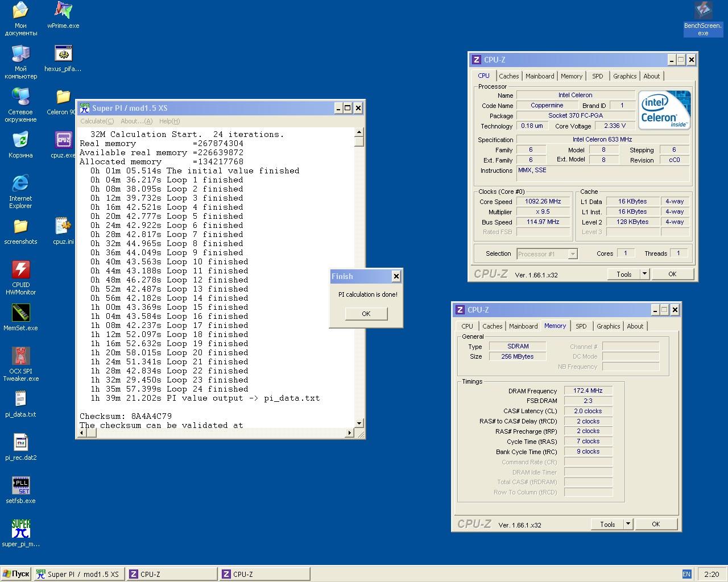
Task: Expand Tools dropdown arrow in upper CPU-Z
Action: [x=644, y=274]
